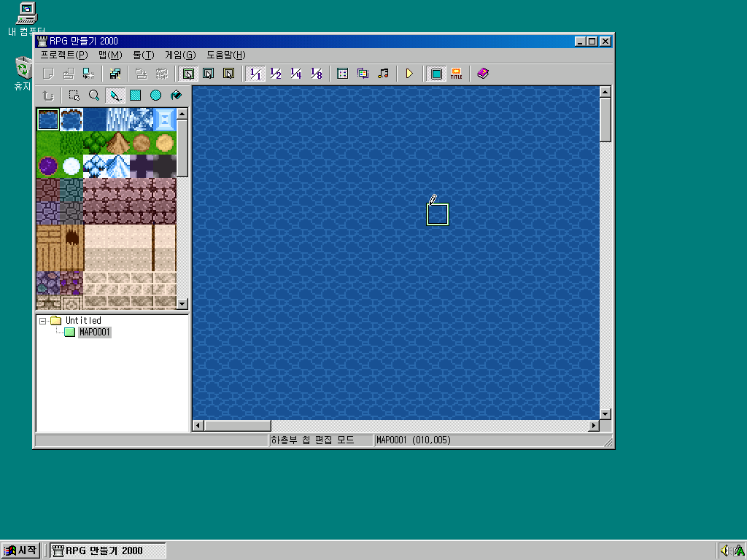
Task: Pick the purple orb tile
Action: click(x=48, y=166)
